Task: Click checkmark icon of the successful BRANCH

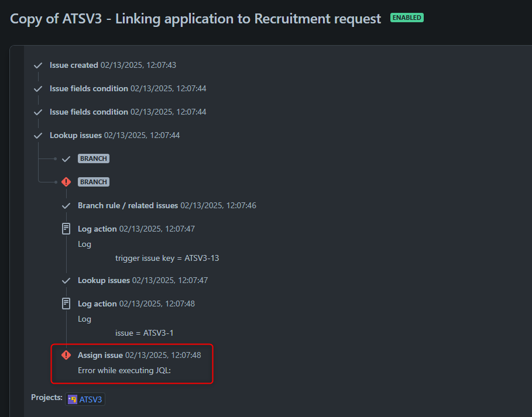Action: coord(66,159)
